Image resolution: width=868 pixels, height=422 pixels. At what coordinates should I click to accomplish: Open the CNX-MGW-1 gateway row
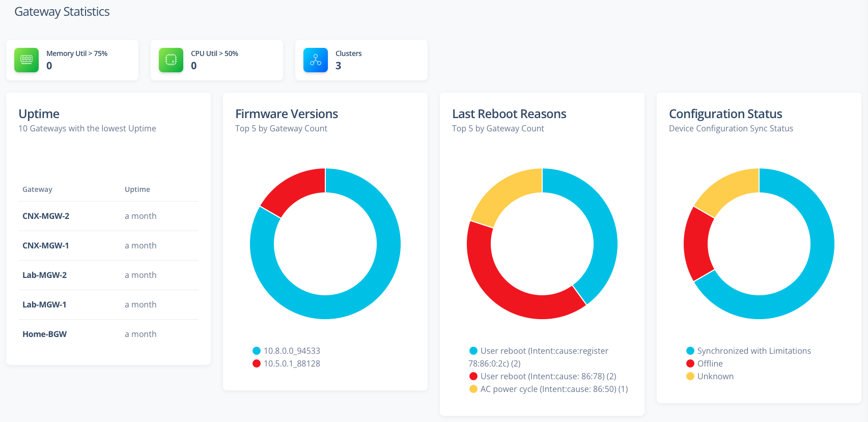[46, 245]
